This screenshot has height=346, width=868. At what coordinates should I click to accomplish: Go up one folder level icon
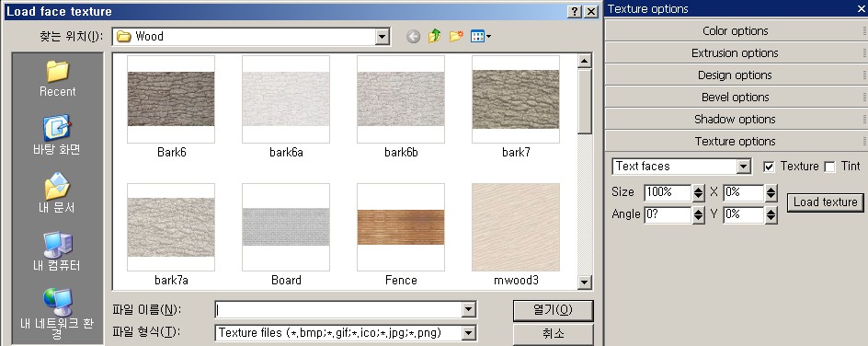coord(435,37)
